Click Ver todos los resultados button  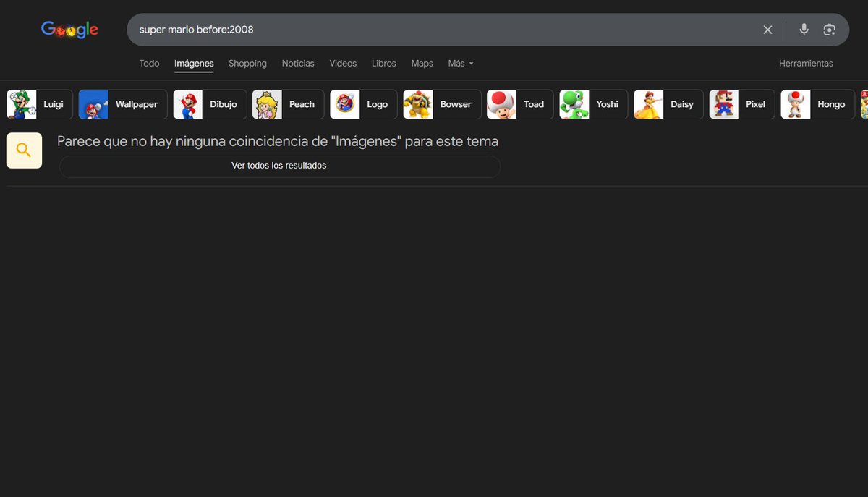(x=279, y=166)
